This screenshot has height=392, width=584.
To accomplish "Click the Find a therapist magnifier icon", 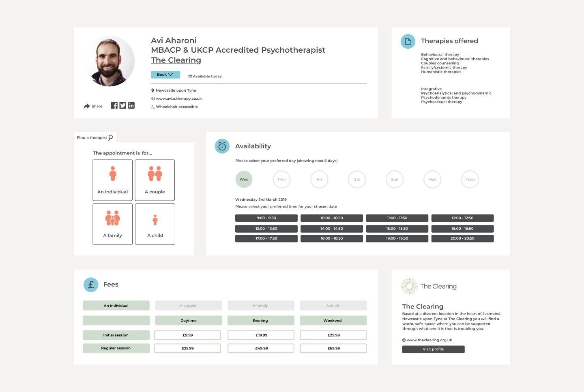I will point(111,137).
